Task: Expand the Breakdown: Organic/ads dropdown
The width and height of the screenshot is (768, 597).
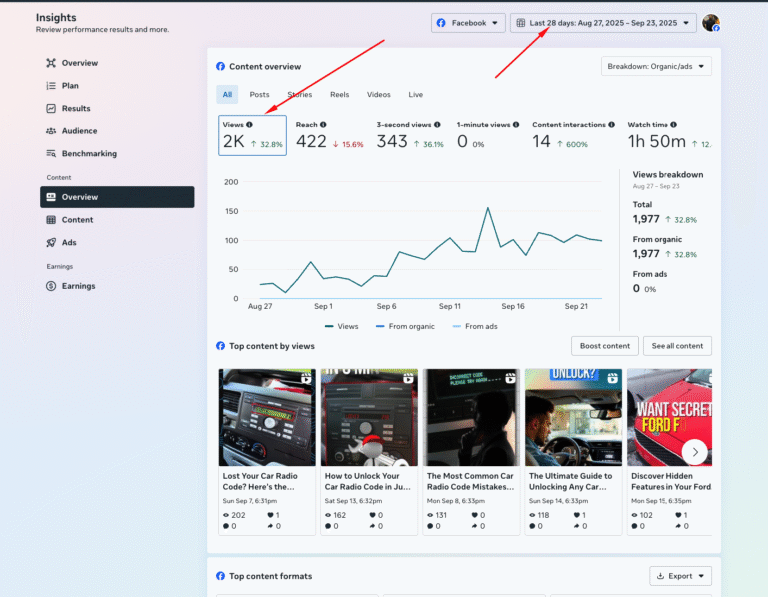Action: pyautogui.click(x=656, y=67)
